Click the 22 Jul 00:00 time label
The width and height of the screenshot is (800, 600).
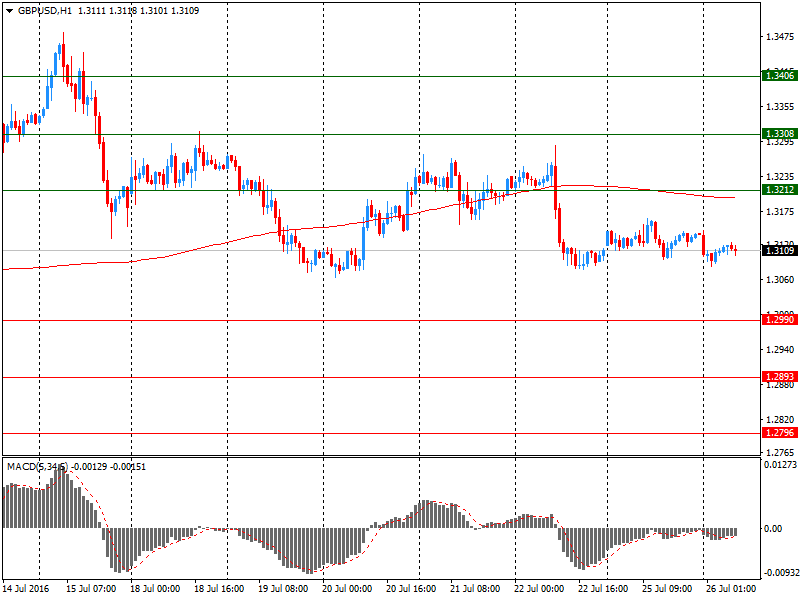point(539,589)
